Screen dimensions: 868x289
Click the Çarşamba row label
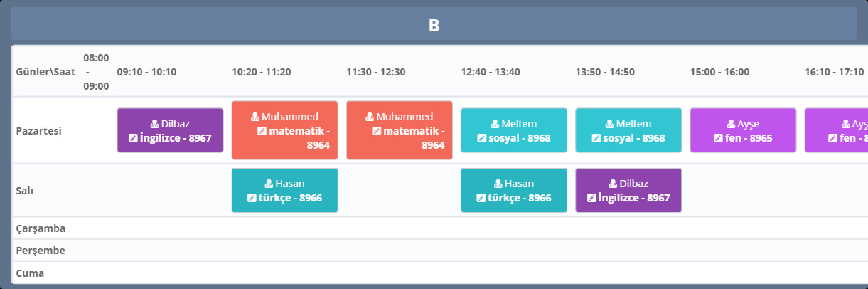click(41, 228)
